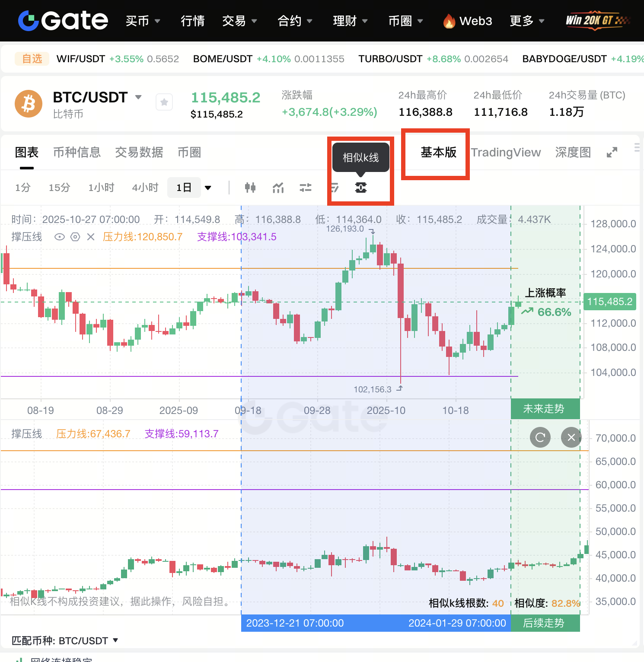Image resolution: width=644 pixels, height=662 pixels.
Task: Refresh the similar K-line result
Action: click(540, 437)
